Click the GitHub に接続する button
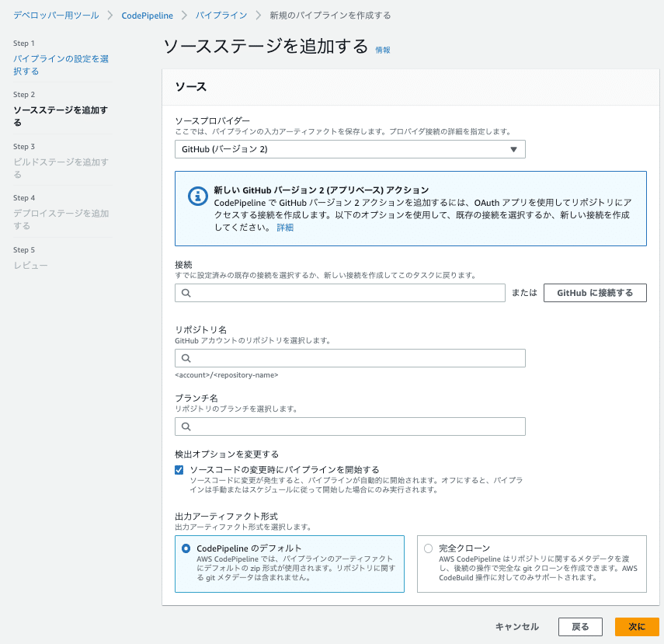Image resolution: width=664 pixels, height=644 pixels. (x=595, y=293)
